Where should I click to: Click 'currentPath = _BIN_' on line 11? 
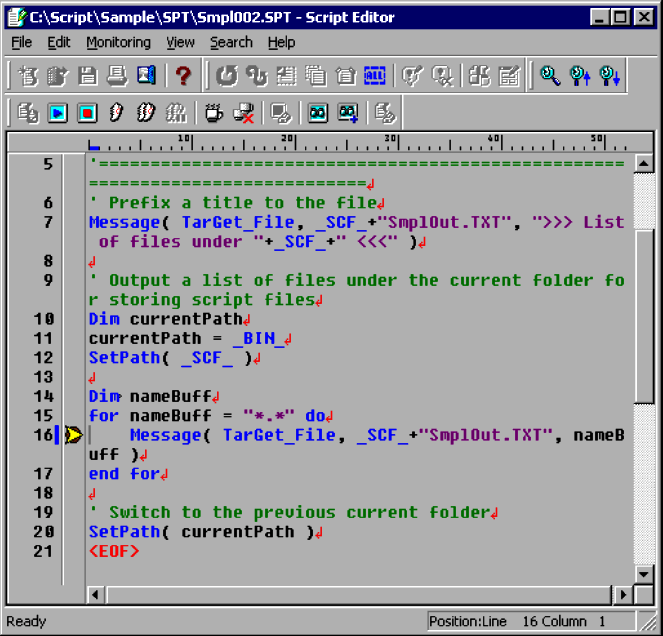pyautogui.click(x=186, y=338)
